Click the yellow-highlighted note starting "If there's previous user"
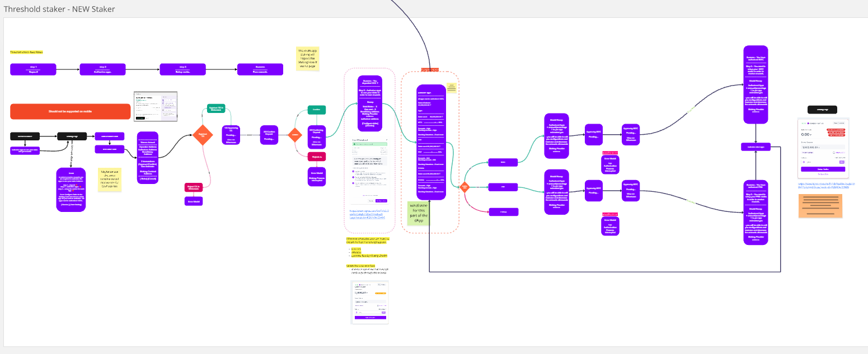The height and width of the screenshot is (354, 868). pyautogui.click(x=368, y=240)
